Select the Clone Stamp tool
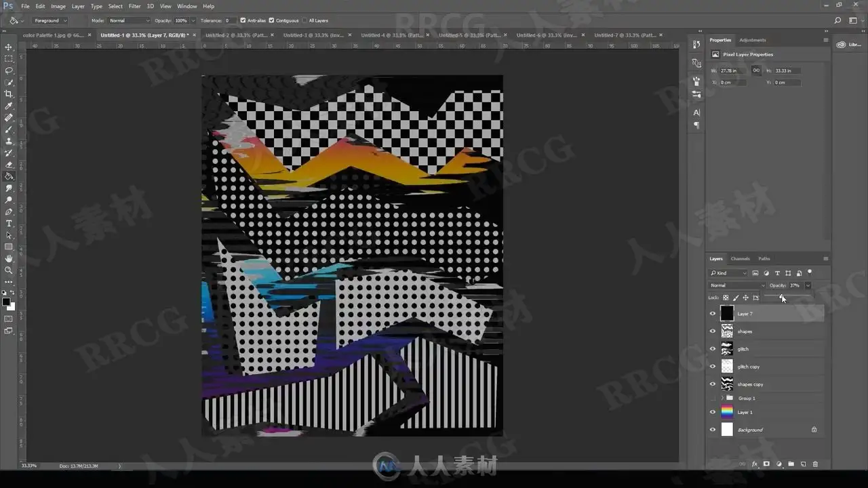This screenshot has width=868, height=488. [9, 141]
